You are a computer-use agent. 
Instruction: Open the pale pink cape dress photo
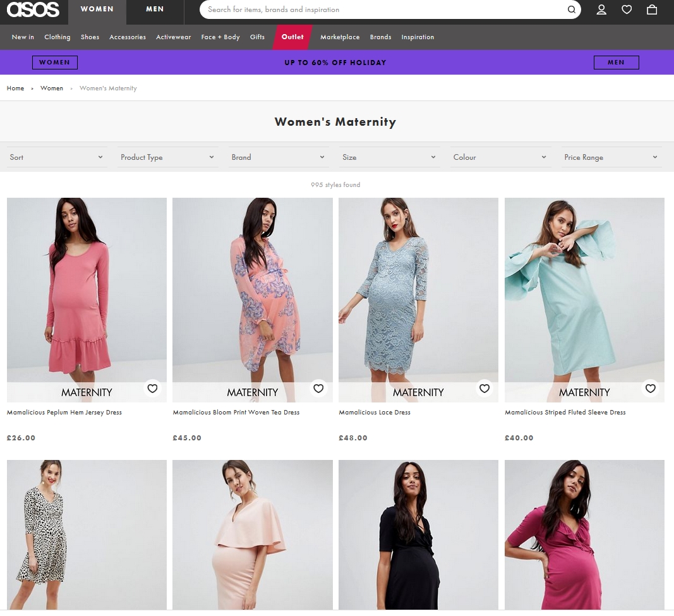point(253,534)
